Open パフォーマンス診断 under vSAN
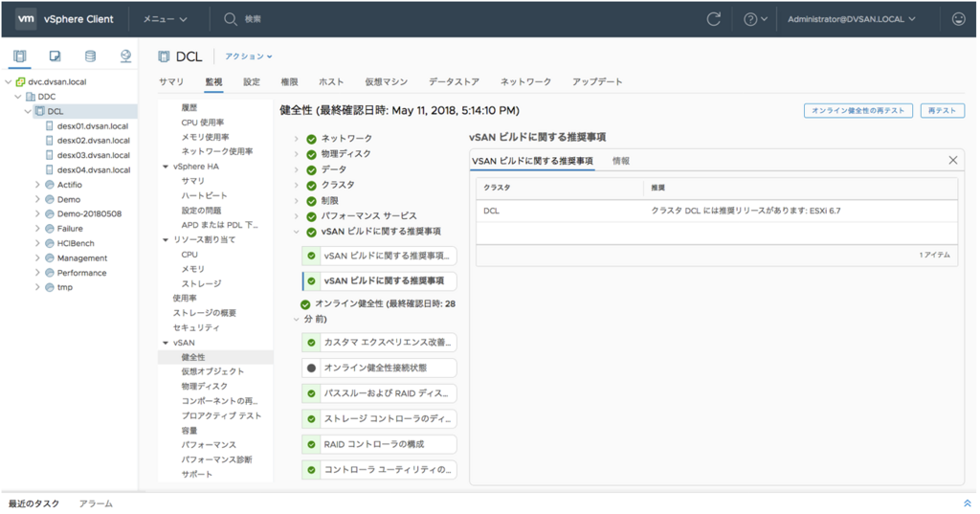 pyautogui.click(x=217, y=459)
